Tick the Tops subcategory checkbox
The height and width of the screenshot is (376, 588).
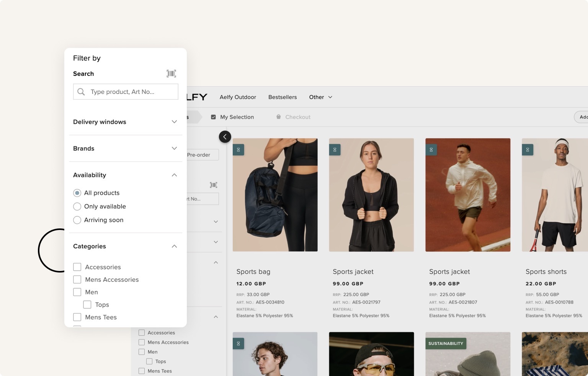click(x=87, y=305)
